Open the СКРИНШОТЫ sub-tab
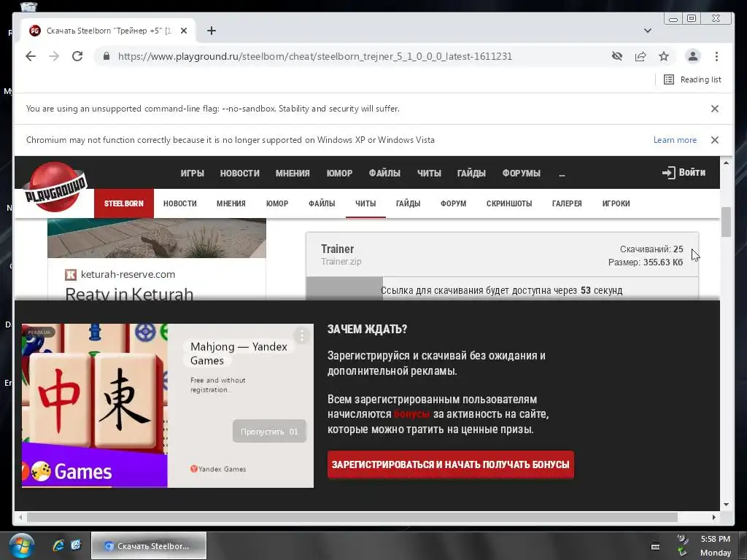Screen dimensions: 747x560 tap(509, 203)
